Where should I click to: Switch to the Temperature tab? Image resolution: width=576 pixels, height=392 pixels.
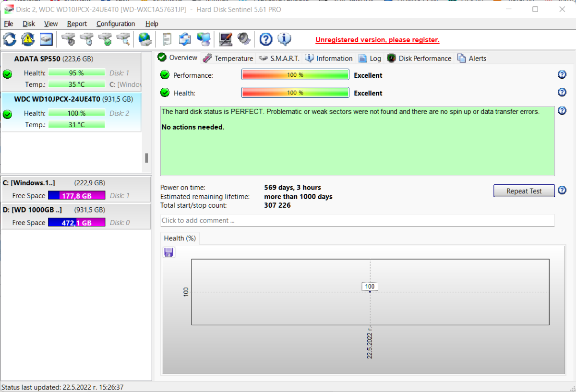click(228, 58)
